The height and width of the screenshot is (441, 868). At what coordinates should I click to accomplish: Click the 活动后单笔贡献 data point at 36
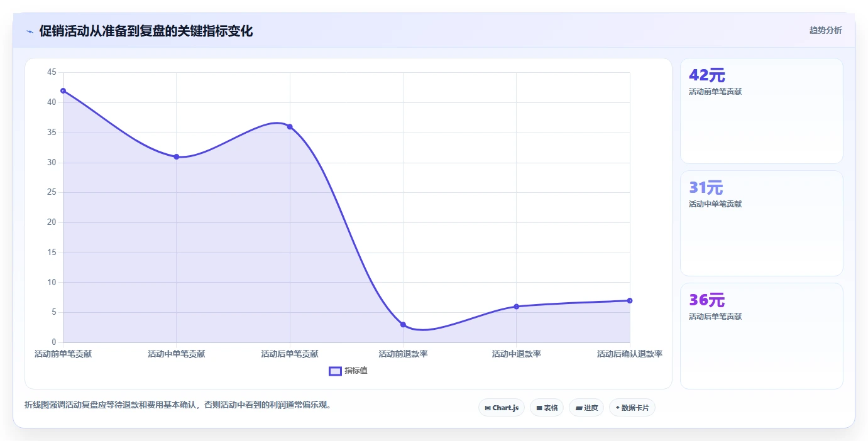290,127
